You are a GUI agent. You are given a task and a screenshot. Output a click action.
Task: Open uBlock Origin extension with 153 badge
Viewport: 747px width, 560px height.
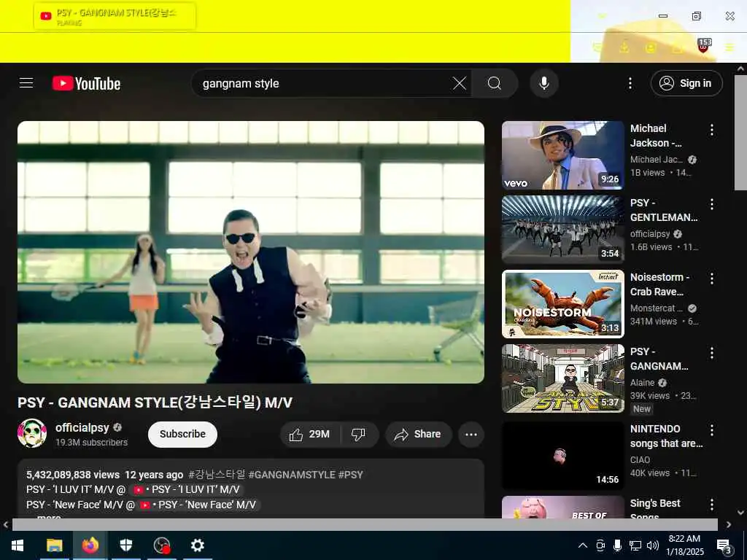click(x=704, y=46)
